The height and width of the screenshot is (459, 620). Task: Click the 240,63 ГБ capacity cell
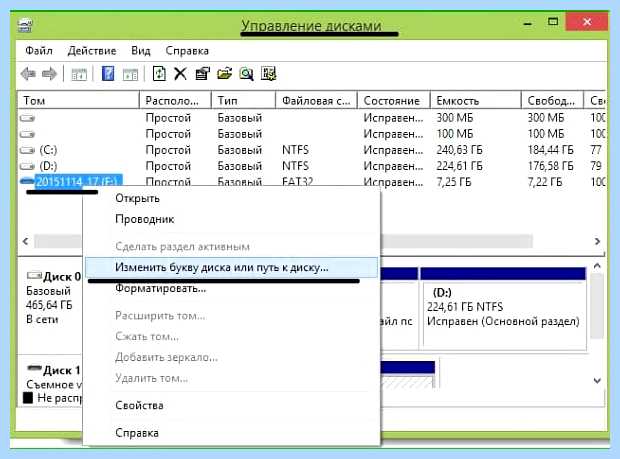(459, 150)
